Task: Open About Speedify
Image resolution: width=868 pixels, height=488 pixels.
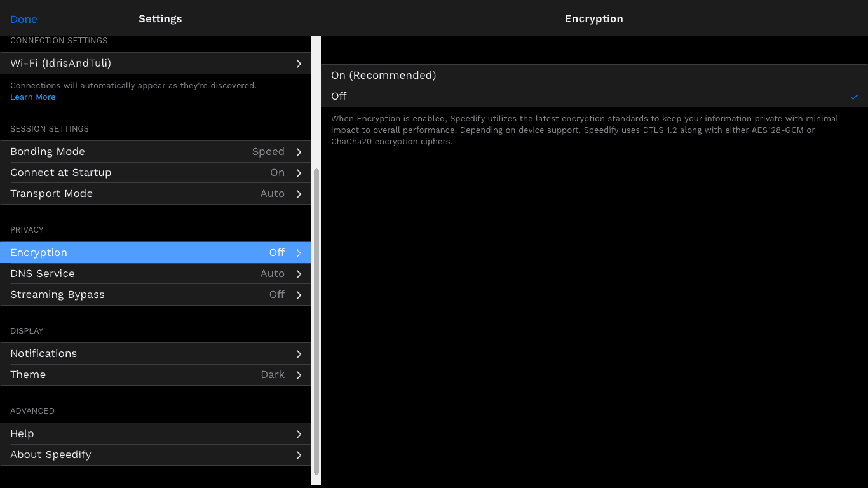Action: (x=156, y=455)
